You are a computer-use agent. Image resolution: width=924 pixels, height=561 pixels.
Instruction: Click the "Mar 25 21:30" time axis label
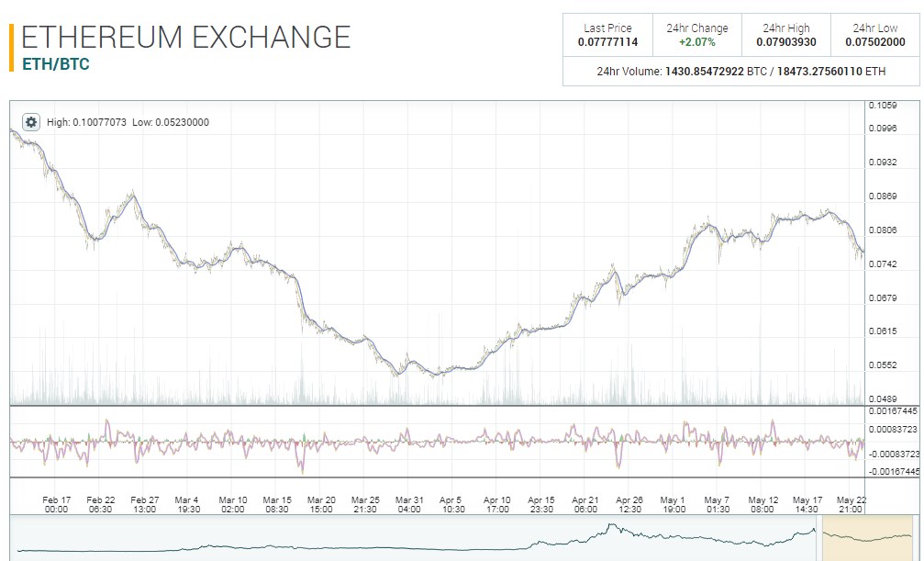tap(365, 504)
